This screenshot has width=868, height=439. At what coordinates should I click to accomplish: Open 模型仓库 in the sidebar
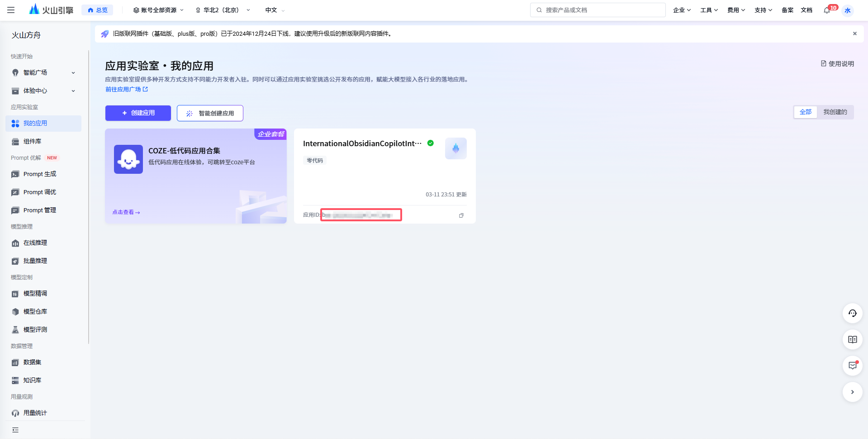coord(44,311)
